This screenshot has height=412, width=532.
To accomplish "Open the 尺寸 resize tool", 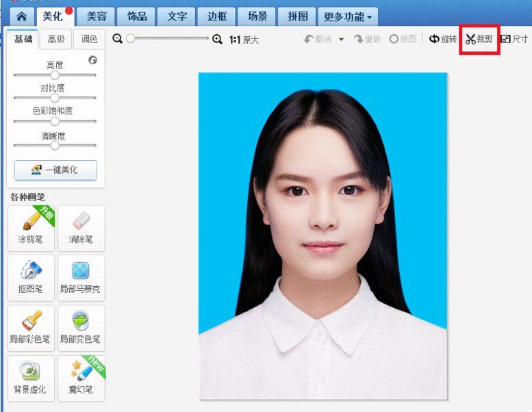I will click(514, 39).
